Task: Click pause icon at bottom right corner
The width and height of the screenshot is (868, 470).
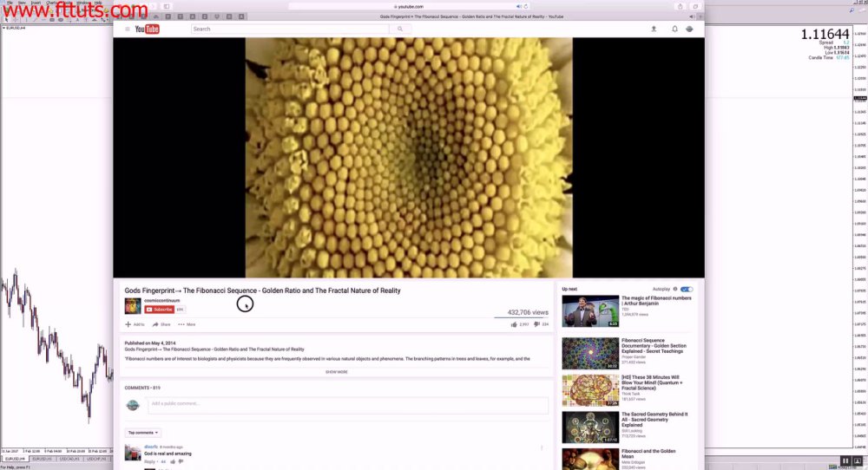Action: point(845,460)
